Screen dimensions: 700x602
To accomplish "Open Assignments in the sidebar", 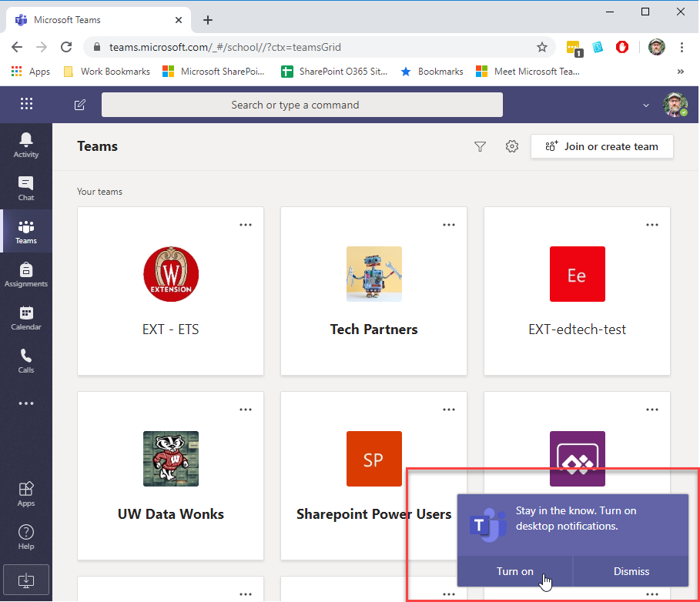I will [26, 275].
